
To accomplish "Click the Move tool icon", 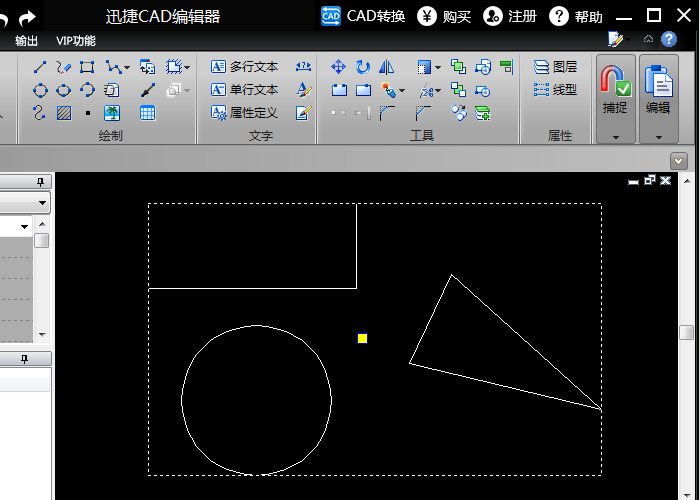I will [x=338, y=67].
